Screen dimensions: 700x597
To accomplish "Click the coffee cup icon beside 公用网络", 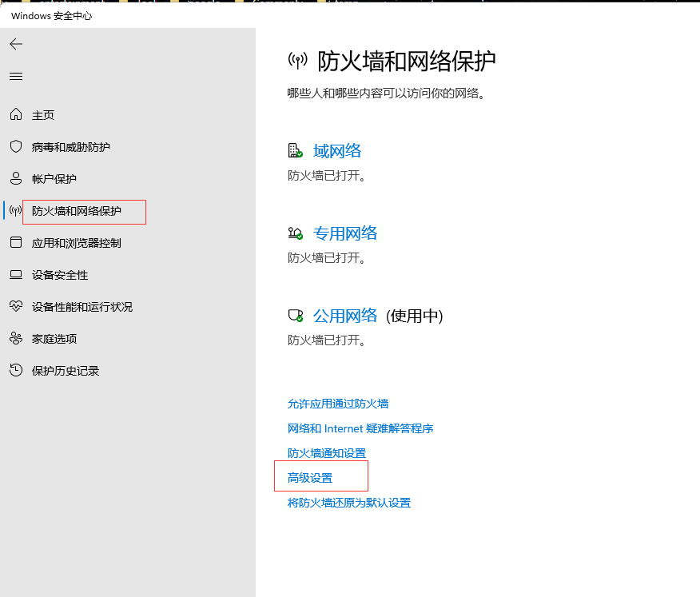I will point(295,316).
